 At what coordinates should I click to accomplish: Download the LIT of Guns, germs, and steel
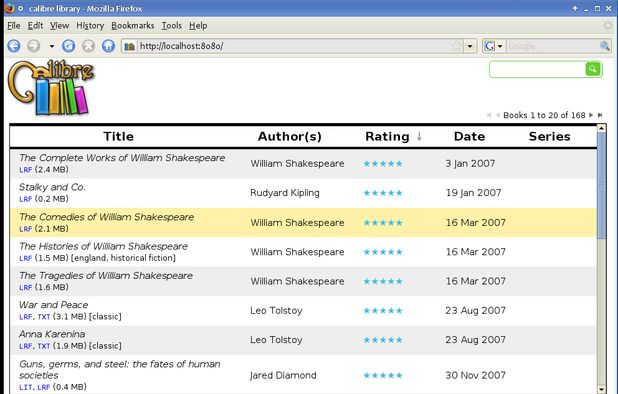click(x=25, y=387)
